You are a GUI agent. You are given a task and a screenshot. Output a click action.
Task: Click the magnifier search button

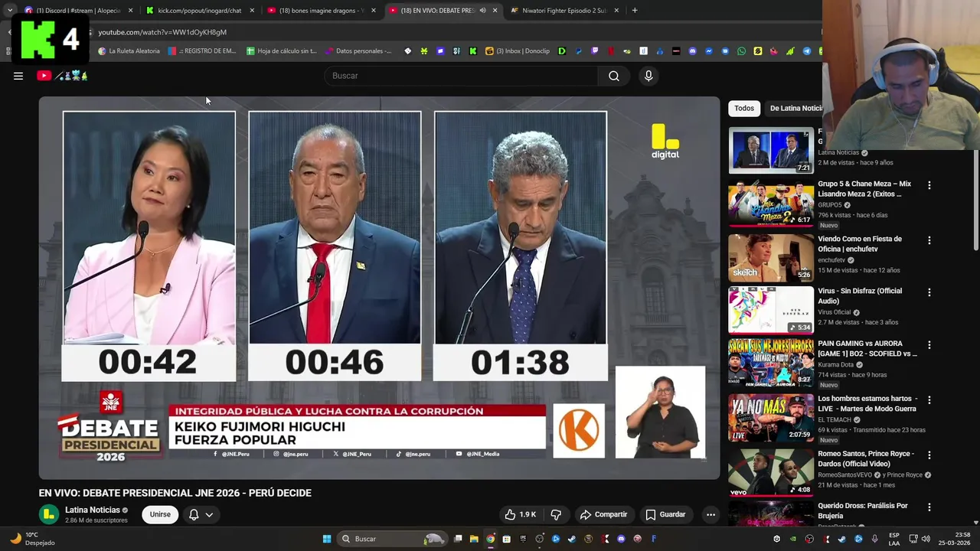pos(614,76)
